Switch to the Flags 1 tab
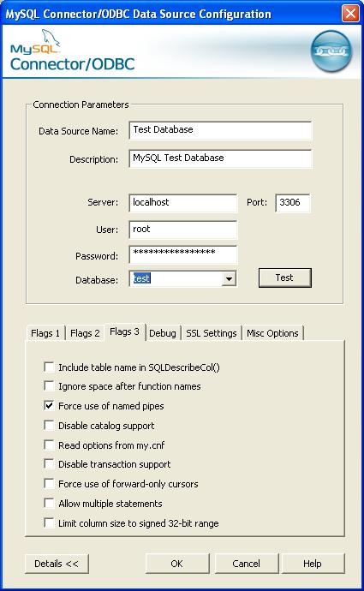Screen dimensions: 364x591 45,333
